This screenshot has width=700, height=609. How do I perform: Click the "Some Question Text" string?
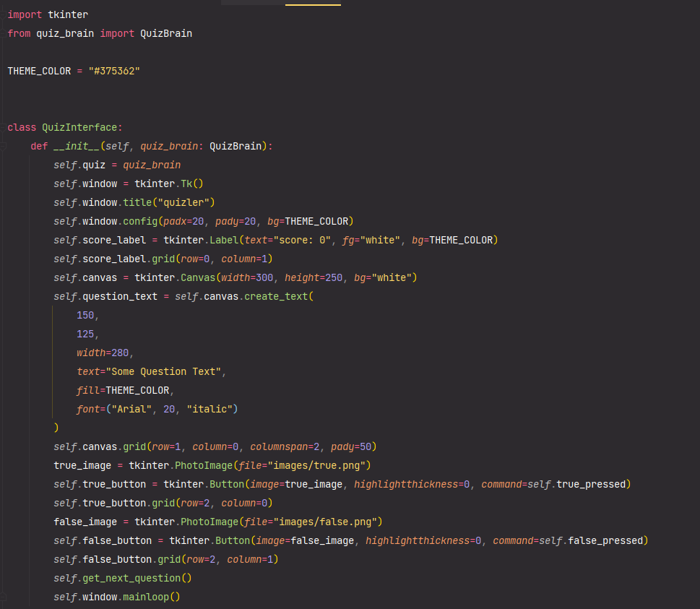point(163,371)
